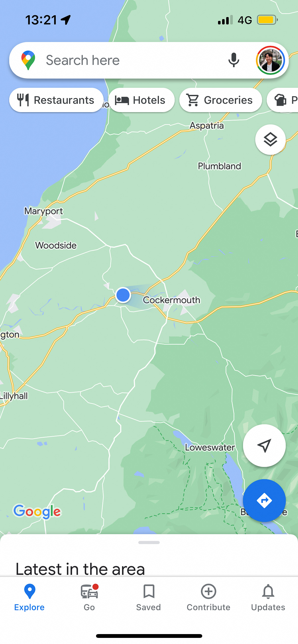298x644 pixels.
Task: Select the Groceries category chip
Action: (221, 100)
